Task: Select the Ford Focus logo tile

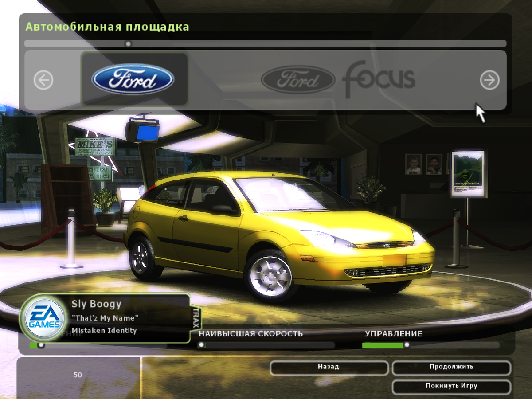Action: (338, 80)
